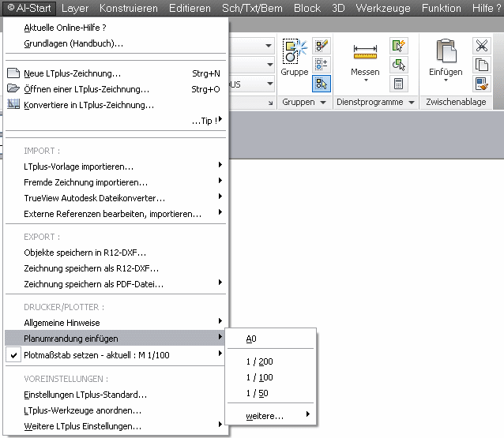Choose Objekte speichern in R12-DXF...

coord(115,253)
